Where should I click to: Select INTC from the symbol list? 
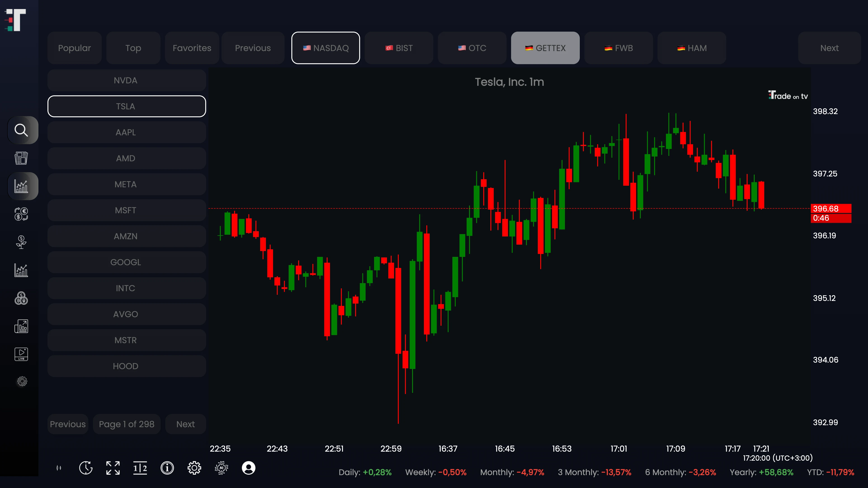tap(127, 288)
